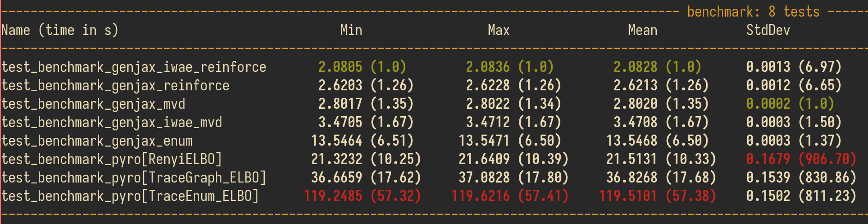Click red Mean value 119.5101 (57.38)
Image resolution: width=868 pixels, height=224 pixels.
[658, 196]
